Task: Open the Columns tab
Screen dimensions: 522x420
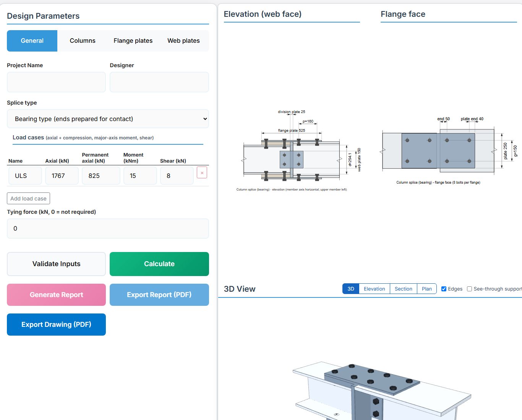Action: (83, 41)
